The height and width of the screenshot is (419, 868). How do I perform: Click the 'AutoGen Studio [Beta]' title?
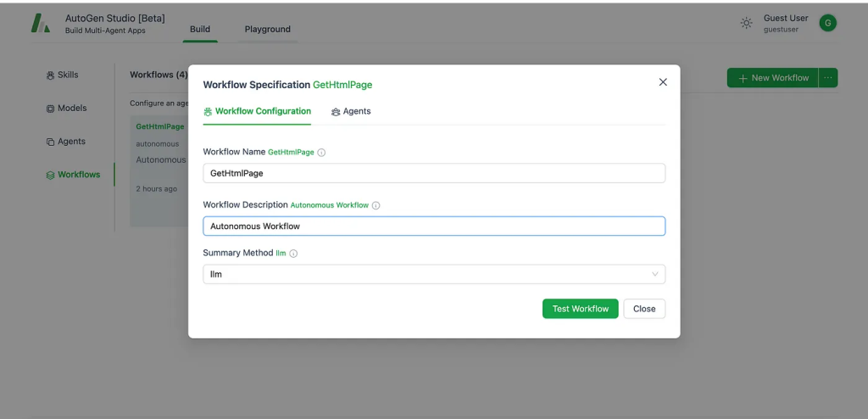115,19
